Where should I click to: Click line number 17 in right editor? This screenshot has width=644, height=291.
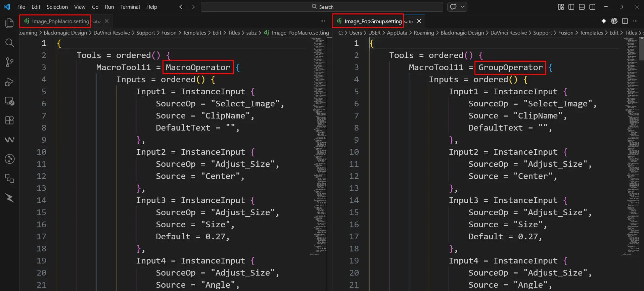354,236
